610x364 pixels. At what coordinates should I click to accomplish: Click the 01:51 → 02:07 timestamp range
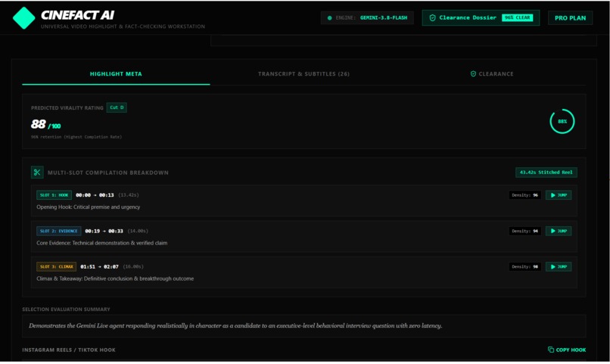pos(100,267)
